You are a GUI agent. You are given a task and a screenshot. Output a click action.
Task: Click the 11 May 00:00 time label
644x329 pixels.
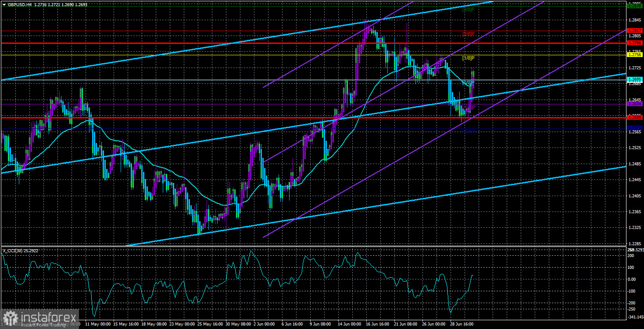coord(97,324)
